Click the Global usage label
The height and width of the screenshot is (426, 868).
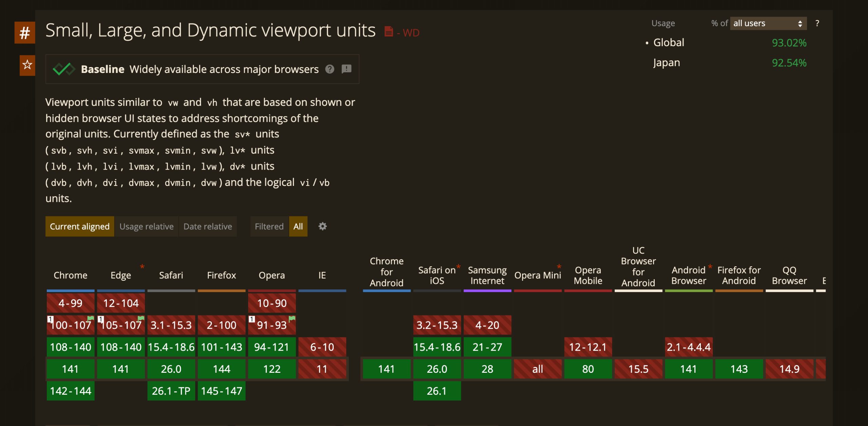pos(668,43)
